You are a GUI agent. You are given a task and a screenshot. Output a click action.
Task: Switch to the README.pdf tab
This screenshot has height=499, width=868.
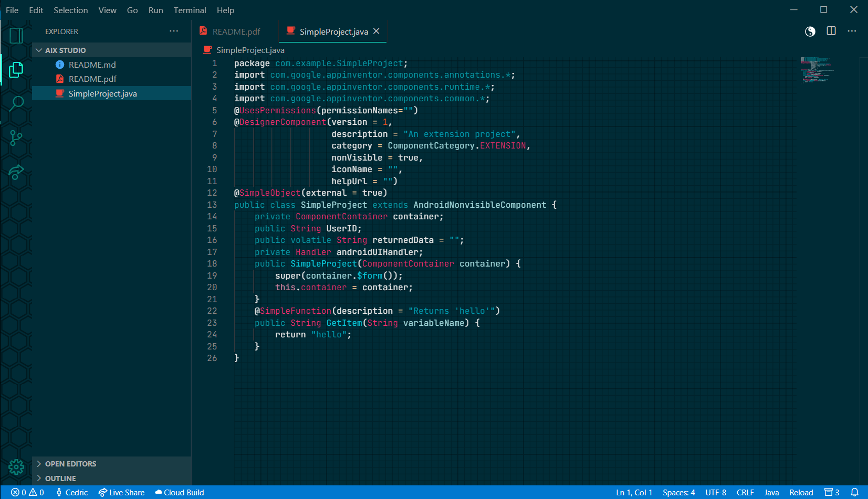click(236, 32)
